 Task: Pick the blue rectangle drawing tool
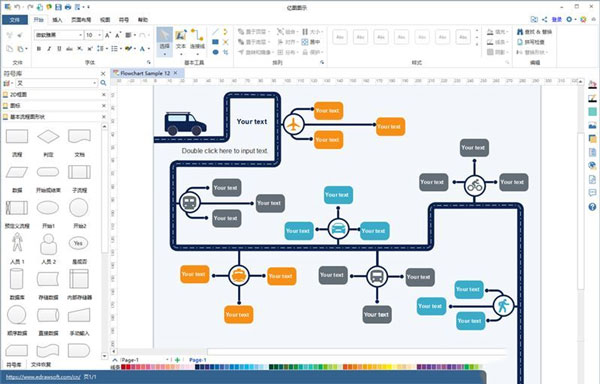click(x=215, y=42)
